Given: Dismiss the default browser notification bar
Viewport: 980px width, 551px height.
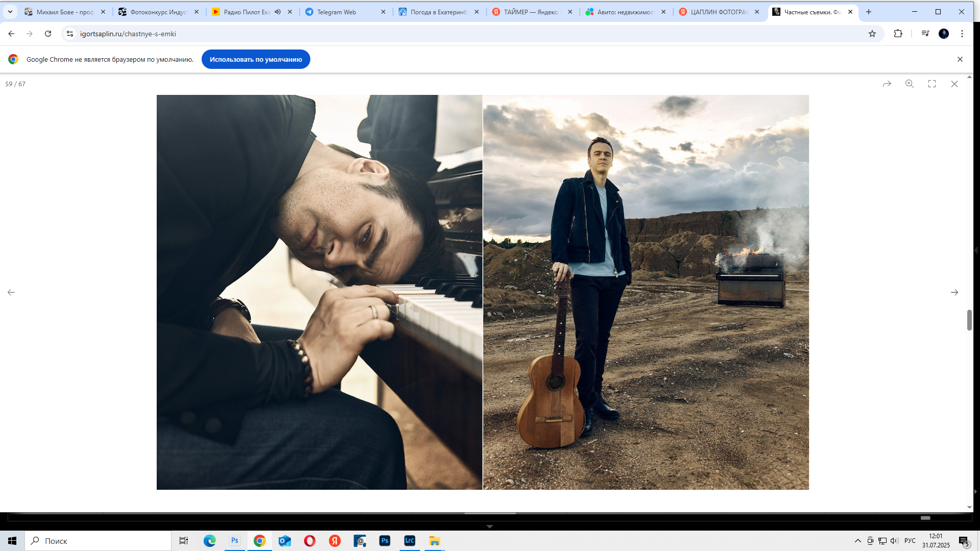Looking at the screenshot, I should (960, 59).
